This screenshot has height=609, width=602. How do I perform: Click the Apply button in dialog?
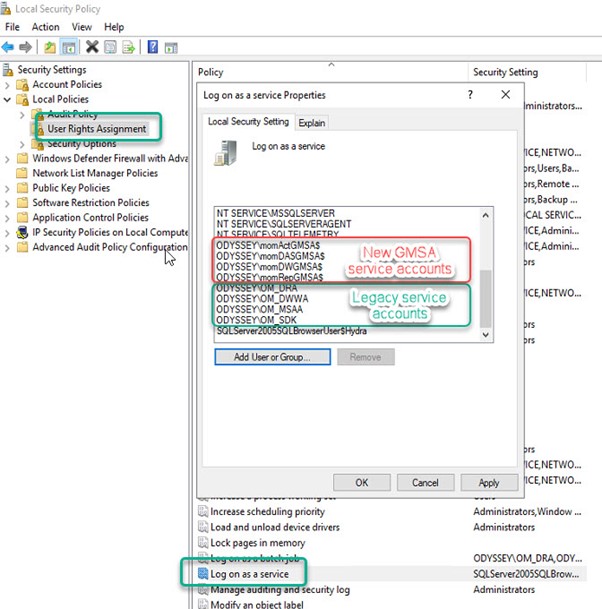click(x=488, y=482)
